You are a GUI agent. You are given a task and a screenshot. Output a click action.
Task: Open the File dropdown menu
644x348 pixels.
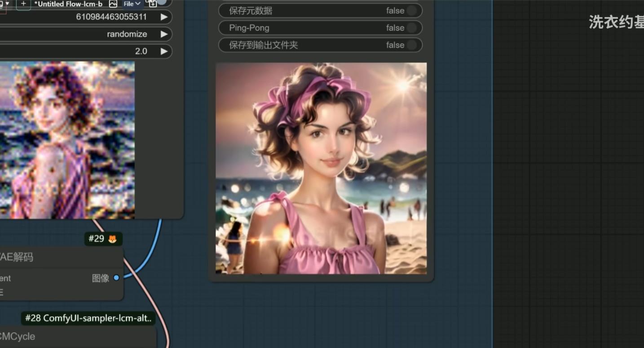132,4
